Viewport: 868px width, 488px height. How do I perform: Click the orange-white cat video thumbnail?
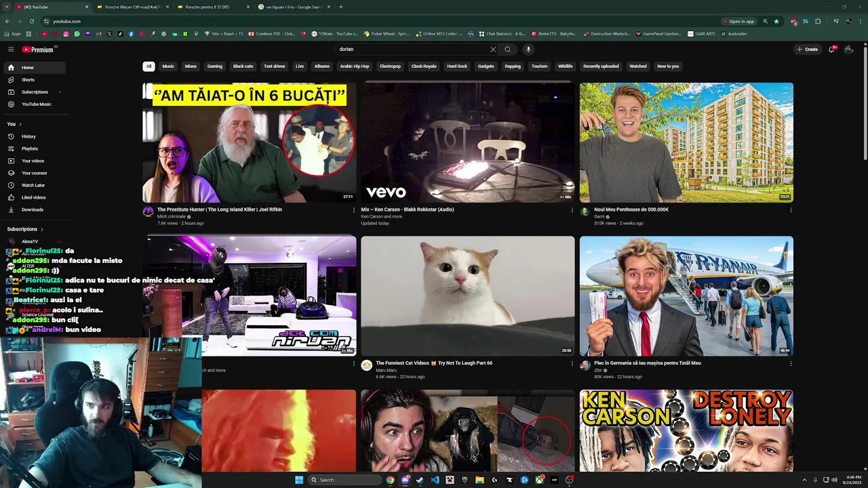pyautogui.click(x=467, y=296)
